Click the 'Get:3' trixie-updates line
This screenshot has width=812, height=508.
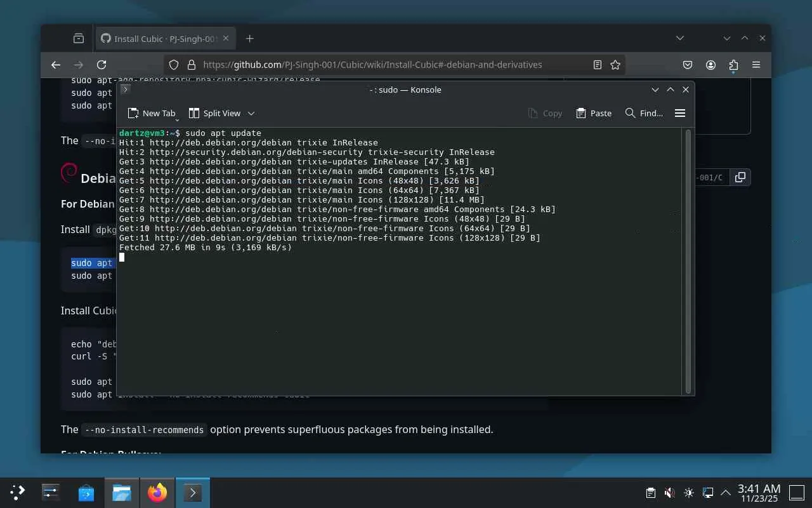294,162
